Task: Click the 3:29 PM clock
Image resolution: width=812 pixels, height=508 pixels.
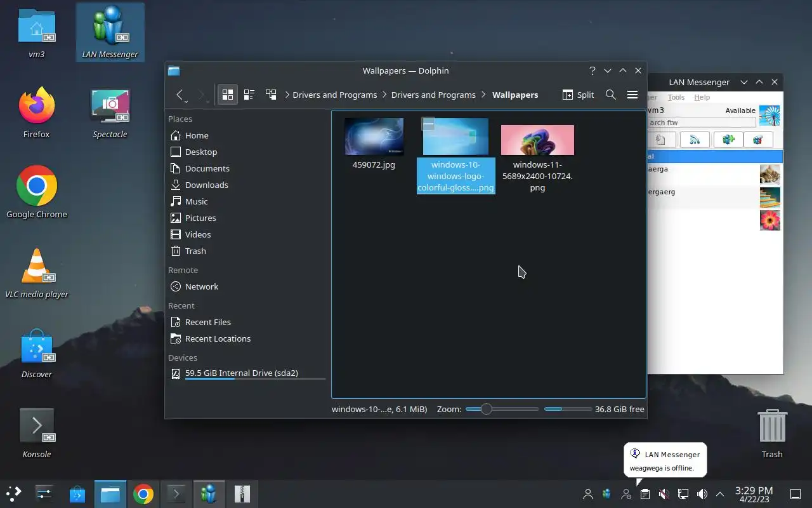Action: click(754, 494)
